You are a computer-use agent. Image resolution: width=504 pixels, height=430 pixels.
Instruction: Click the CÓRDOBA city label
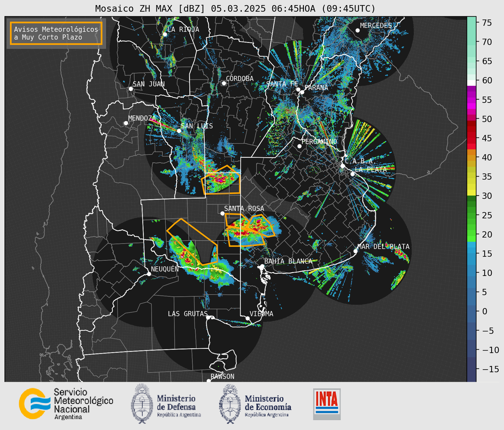(x=240, y=78)
